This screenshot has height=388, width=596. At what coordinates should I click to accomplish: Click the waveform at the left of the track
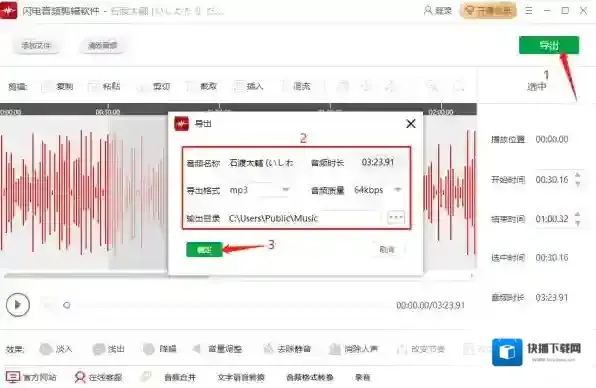(x=53, y=192)
